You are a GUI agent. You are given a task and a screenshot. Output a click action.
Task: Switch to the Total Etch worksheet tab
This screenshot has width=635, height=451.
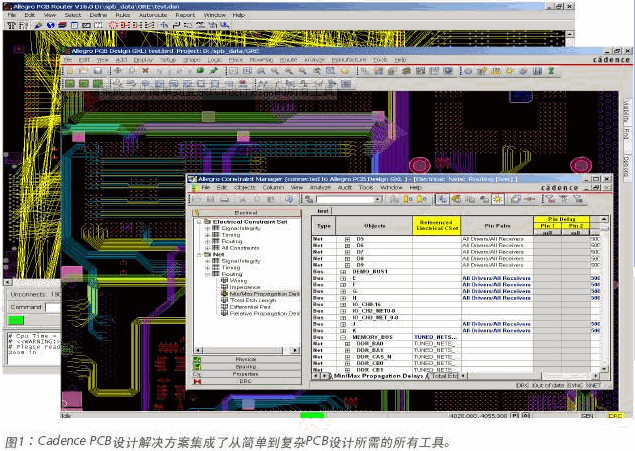tap(444, 376)
